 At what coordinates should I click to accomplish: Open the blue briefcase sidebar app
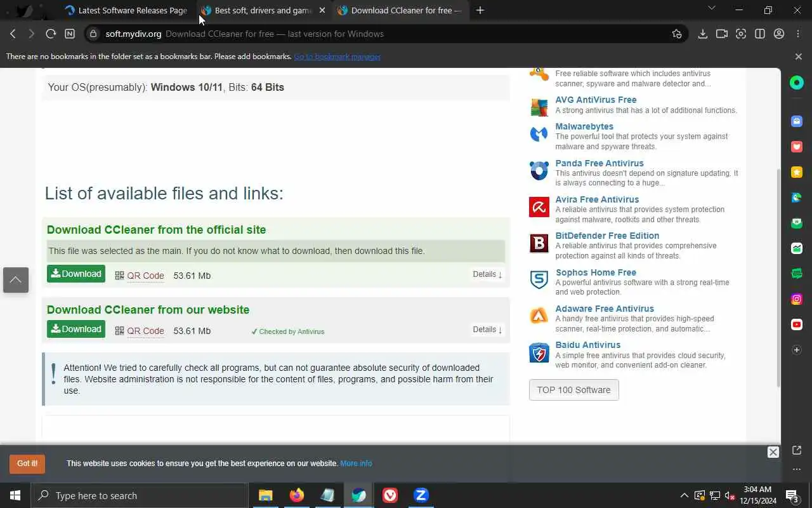click(797, 121)
